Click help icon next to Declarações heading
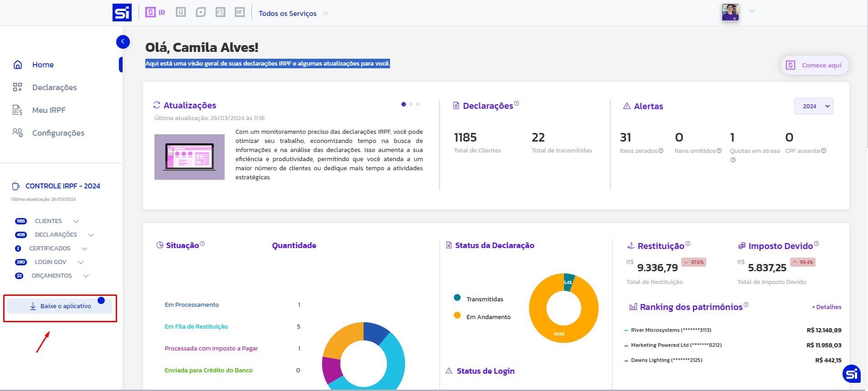The height and width of the screenshot is (391, 868). [x=517, y=103]
